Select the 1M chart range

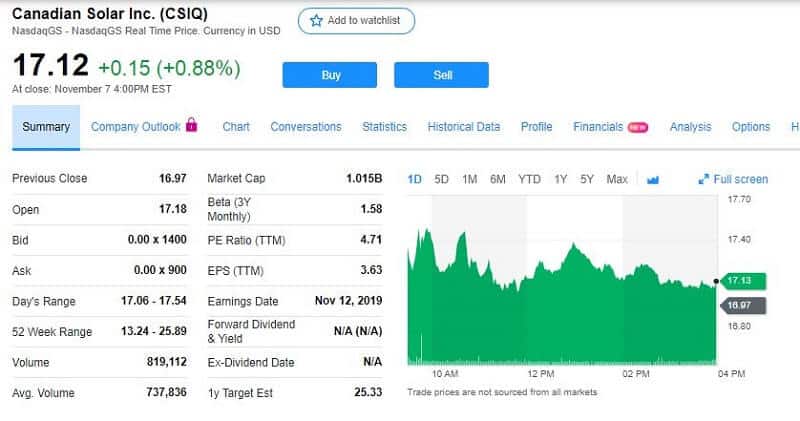click(469, 180)
